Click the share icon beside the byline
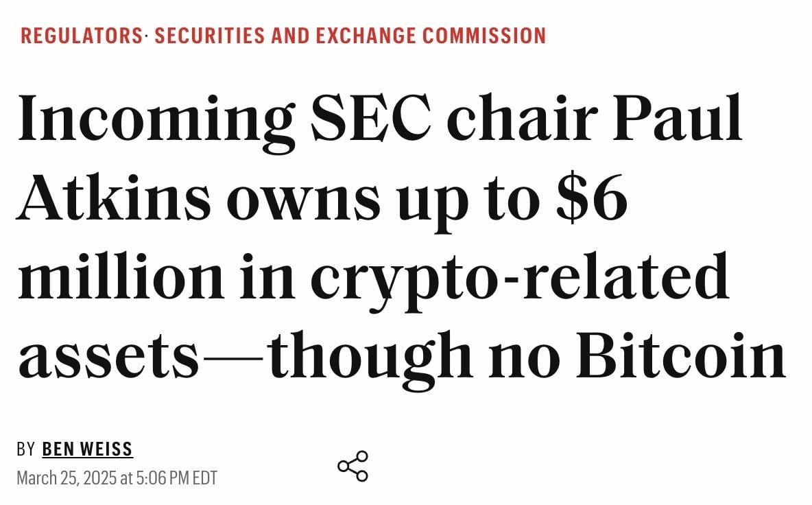 coord(353,466)
